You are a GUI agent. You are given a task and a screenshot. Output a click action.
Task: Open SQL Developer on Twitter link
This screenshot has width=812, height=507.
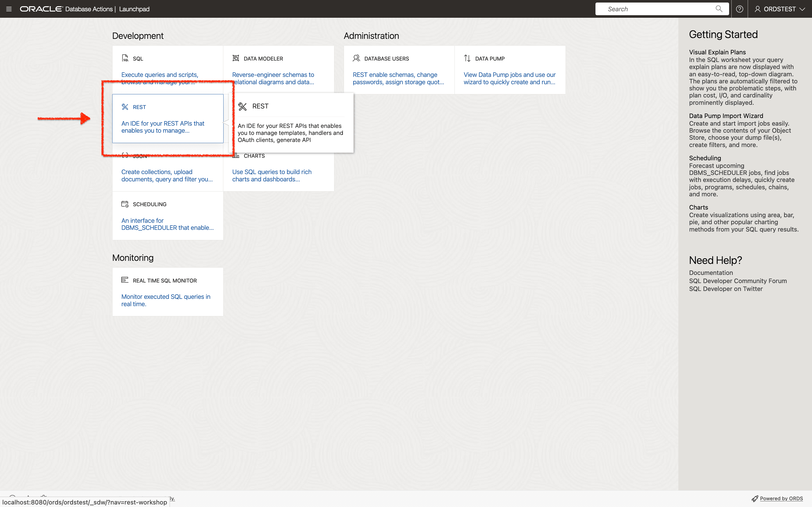click(x=725, y=289)
